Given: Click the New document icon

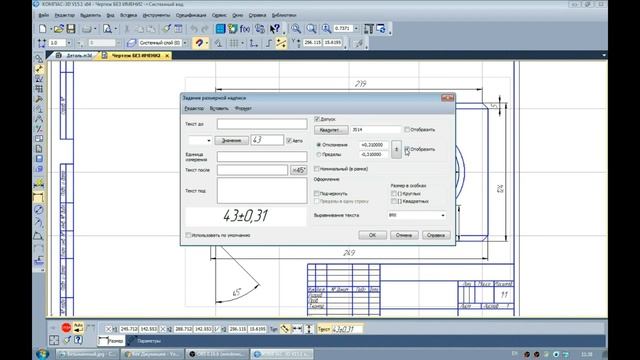Looking at the screenshot, I should [43, 29].
